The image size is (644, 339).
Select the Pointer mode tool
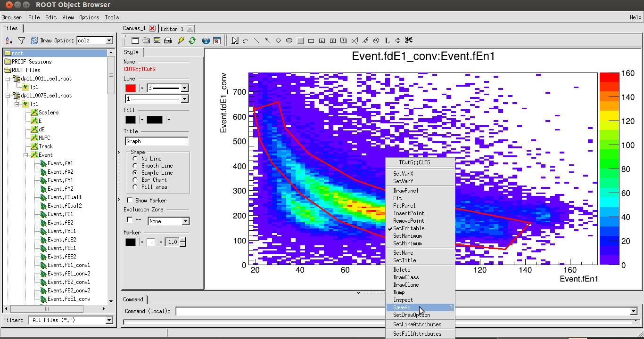235,40
